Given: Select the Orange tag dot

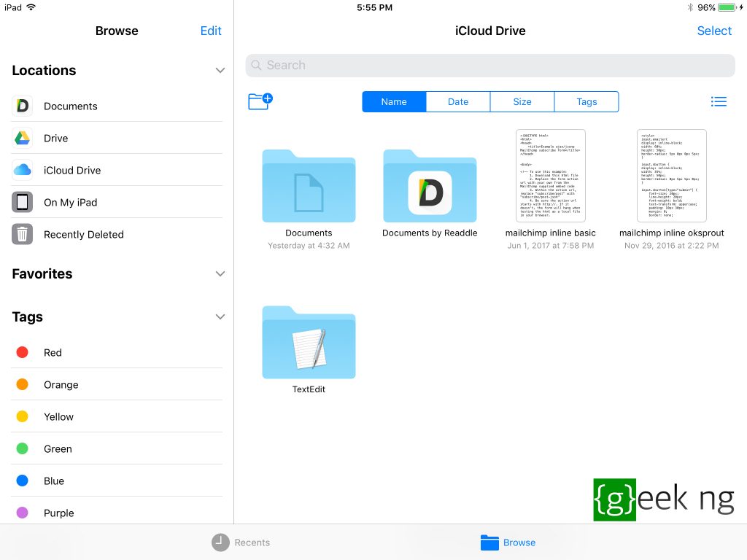Looking at the screenshot, I should pos(22,384).
